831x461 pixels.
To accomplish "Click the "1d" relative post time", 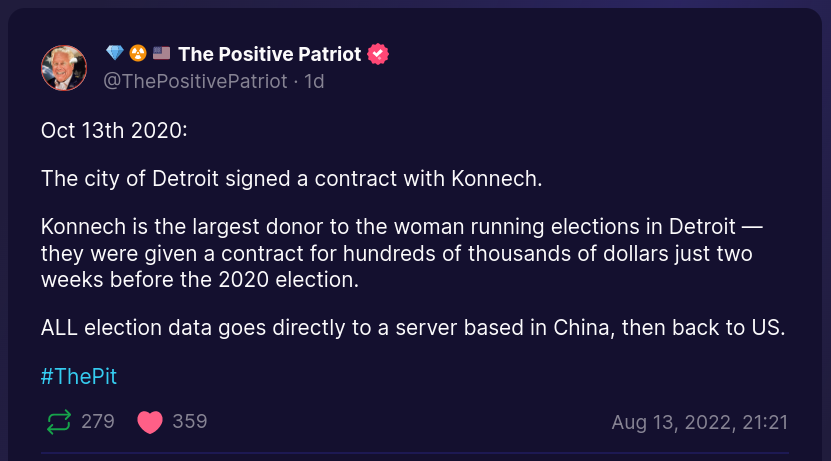I will (x=314, y=81).
